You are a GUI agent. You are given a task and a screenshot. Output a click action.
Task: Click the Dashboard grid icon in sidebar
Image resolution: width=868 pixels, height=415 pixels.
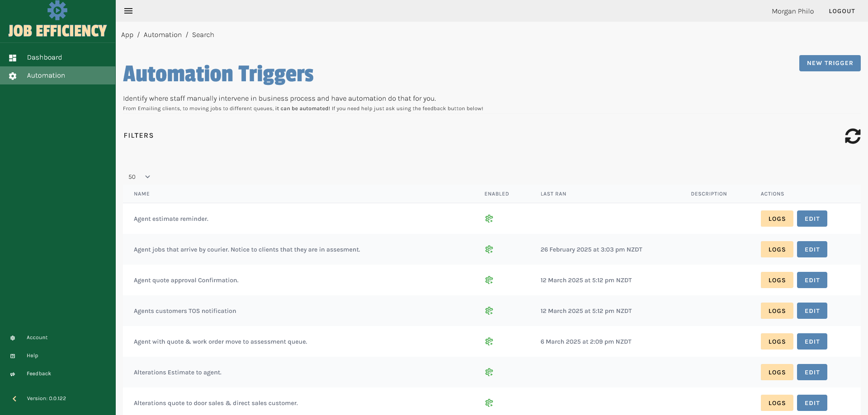[13, 58]
